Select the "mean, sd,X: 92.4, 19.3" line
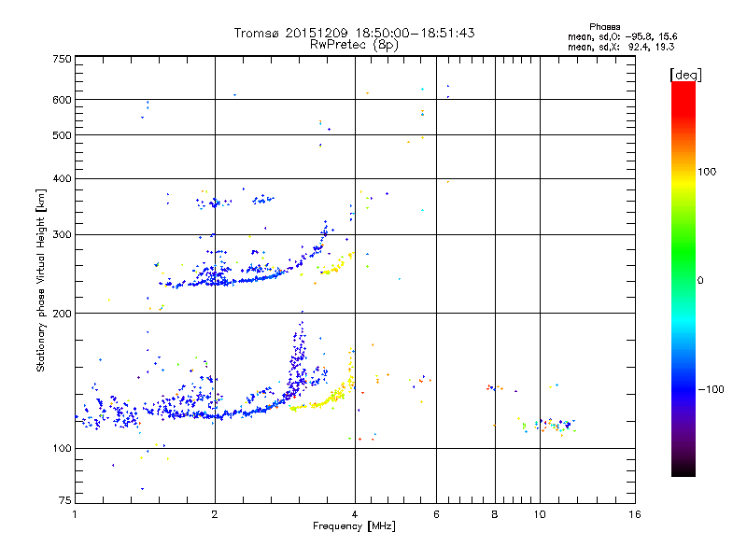This screenshot has height=560, width=747. pyautogui.click(x=621, y=47)
